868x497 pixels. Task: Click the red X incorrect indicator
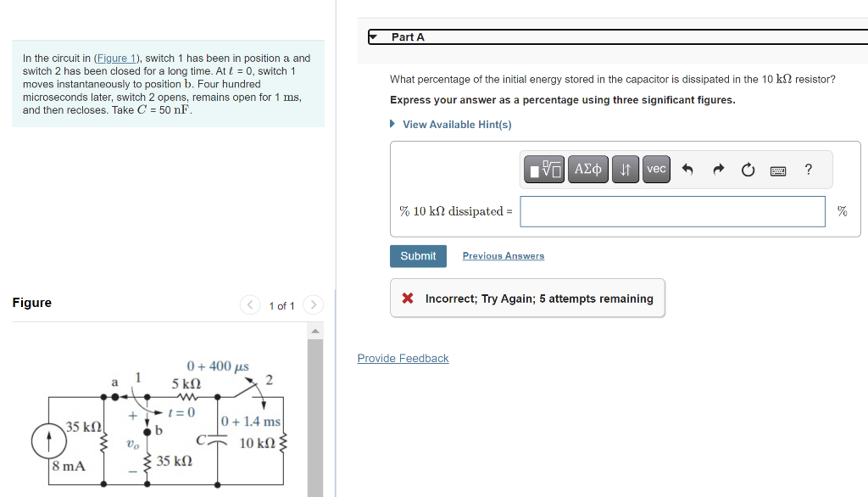pyautogui.click(x=409, y=298)
